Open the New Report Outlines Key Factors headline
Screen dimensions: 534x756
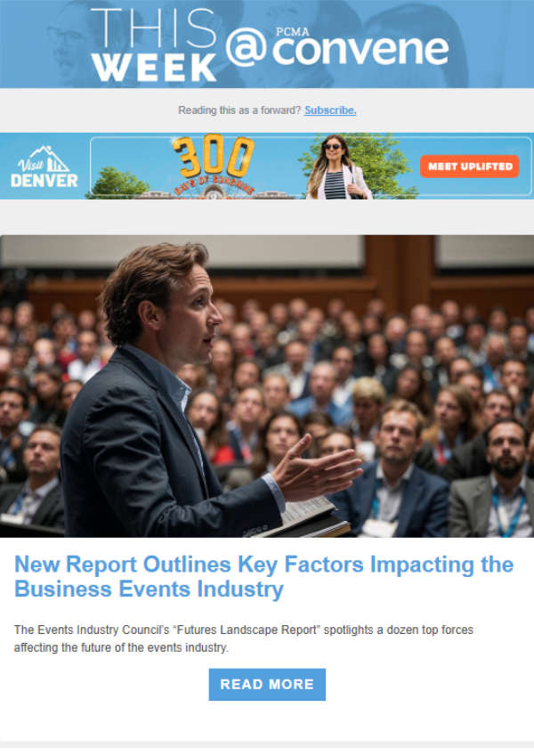pyautogui.click(x=264, y=577)
